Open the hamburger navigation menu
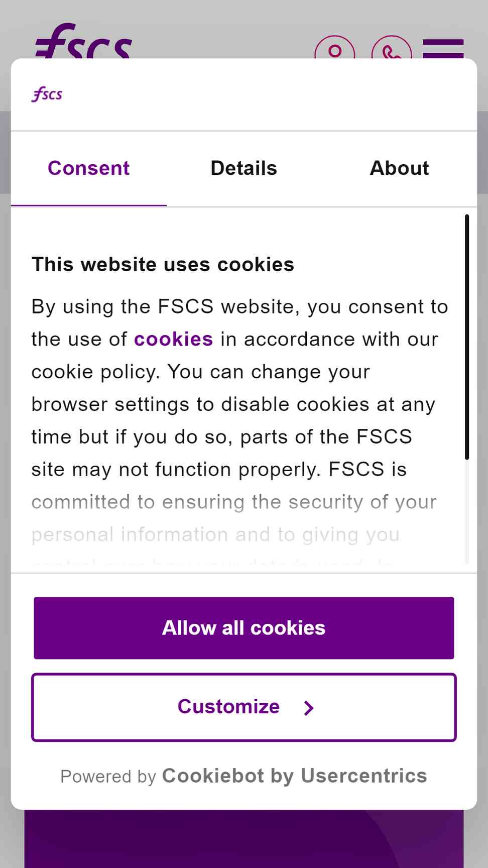This screenshot has height=868, width=488. [x=443, y=49]
